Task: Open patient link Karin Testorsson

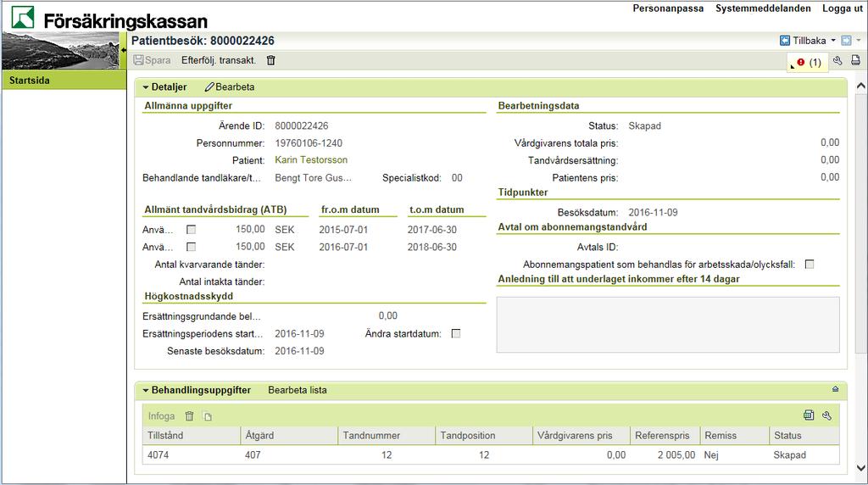Action: coord(311,159)
